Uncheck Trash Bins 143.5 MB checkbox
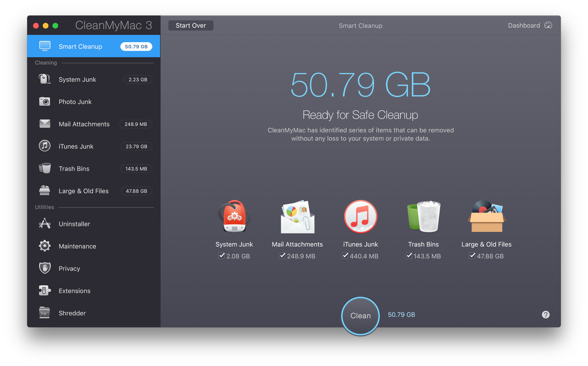Image resolution: width=588 pixels, height=366 pixels. [409, 256]
